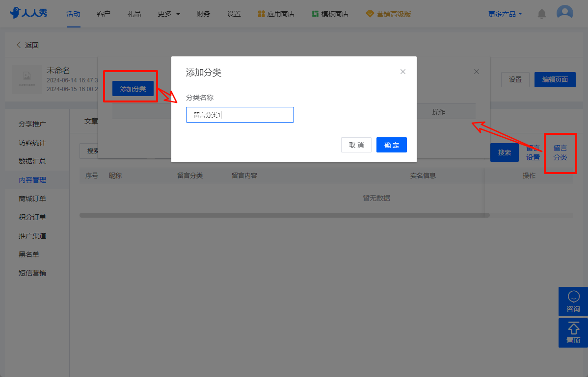Click the 添加分类 button

[133, 89]
